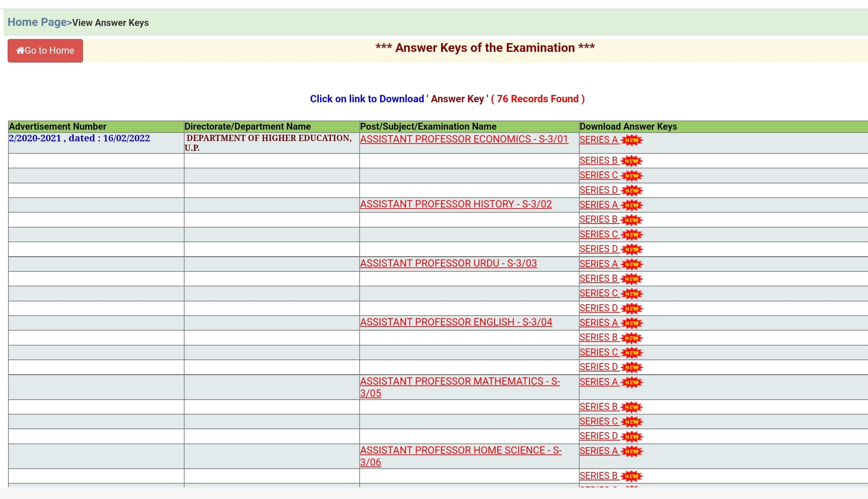The height and width of the screenshot is (499, 868).
Task: Click NEW badge beside English Series C
Action: point(632,353)
